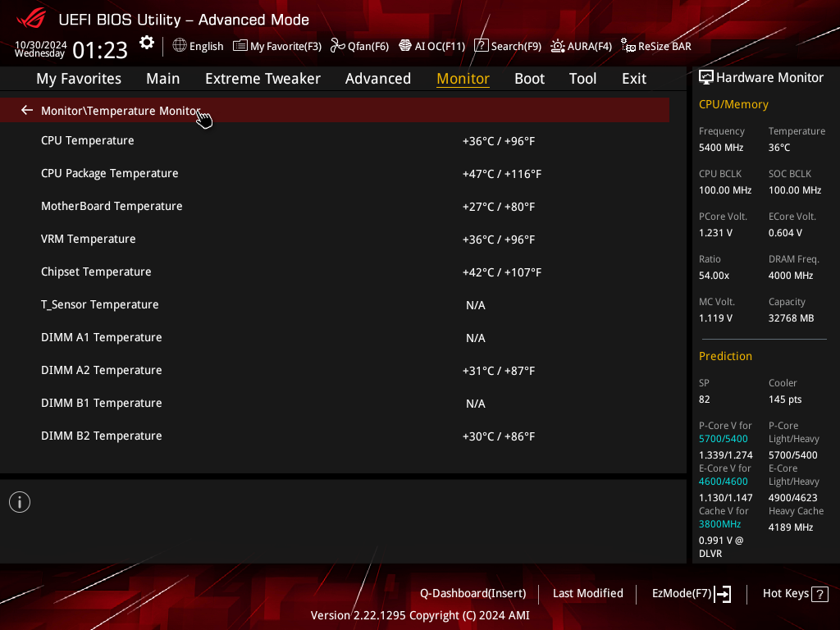Viewport: 840px width, 630px height.
Task: Click the +31°C / +87°F value
Action: pyautogui.click(x=499, y=371)
